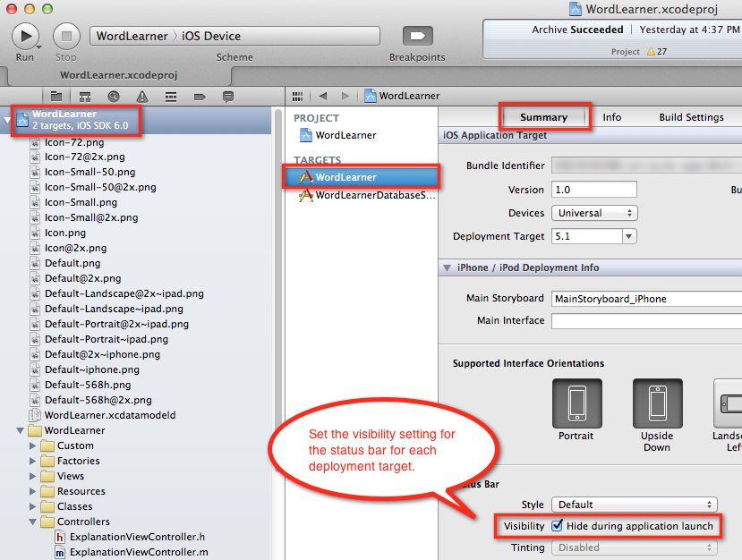Image resolution: width=742 pixels, height=560 pixels.
Task: Click the Main Storyboard field
Action: pyautogui.click(x=646, y=299)
